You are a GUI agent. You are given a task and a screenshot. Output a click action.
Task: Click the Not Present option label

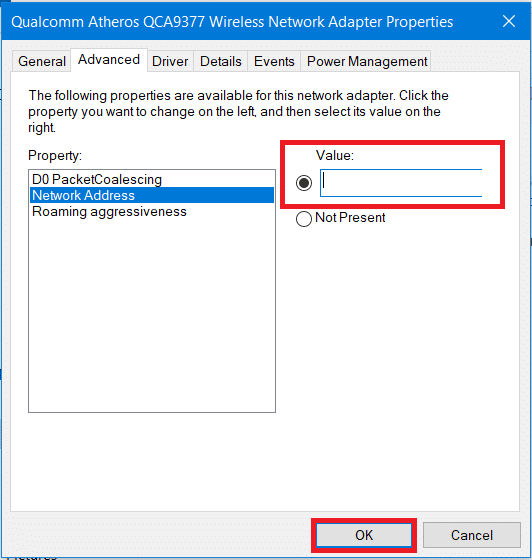pos(350,218)
